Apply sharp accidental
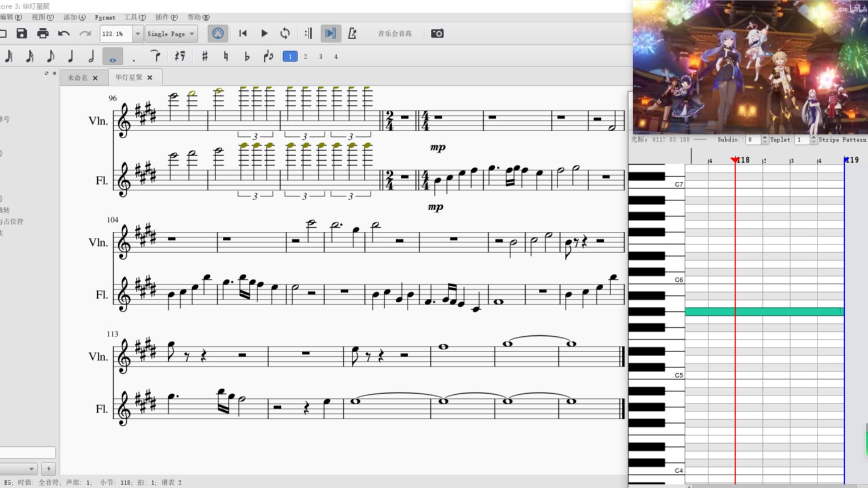Viewport: 868px width, 488px height. pyautogui.click(x=205, y=56)
